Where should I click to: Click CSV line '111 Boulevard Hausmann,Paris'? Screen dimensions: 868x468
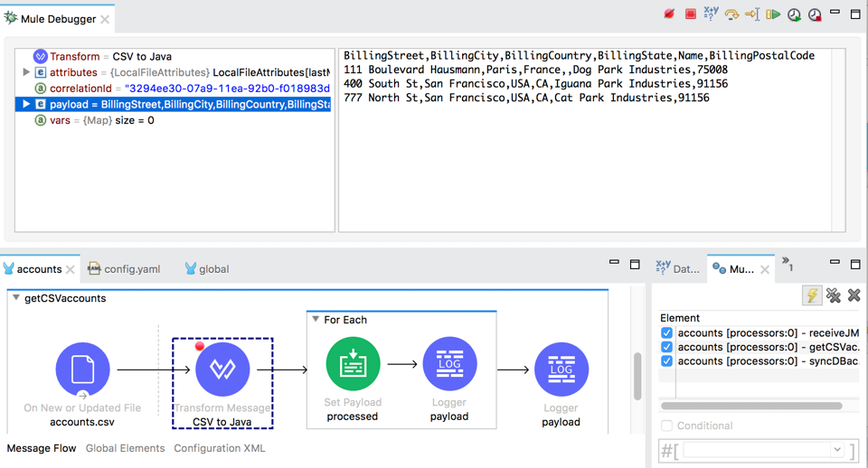[535, 70]
